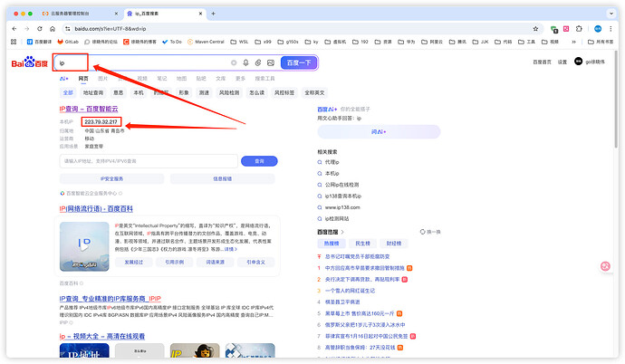Clear the search box with the X icon
This screenshot has height=364, width=625.
click(233, 62)
